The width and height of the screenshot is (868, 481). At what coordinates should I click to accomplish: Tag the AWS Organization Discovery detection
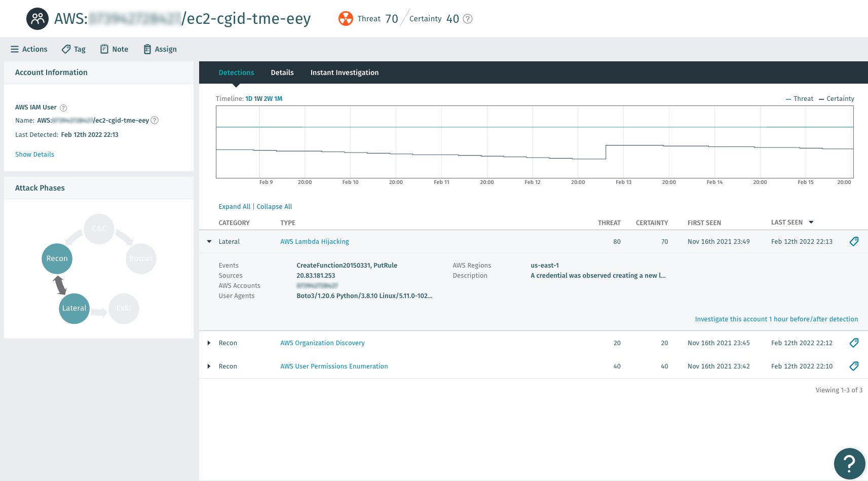[x=854, y=343]
